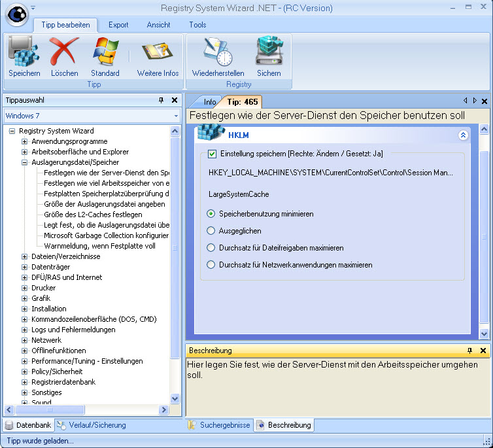Image resolution: width=493 pixels, height=448 pixels.
Task: Click tree horizontal scrollbar left arrow
Action: point(8,409)
